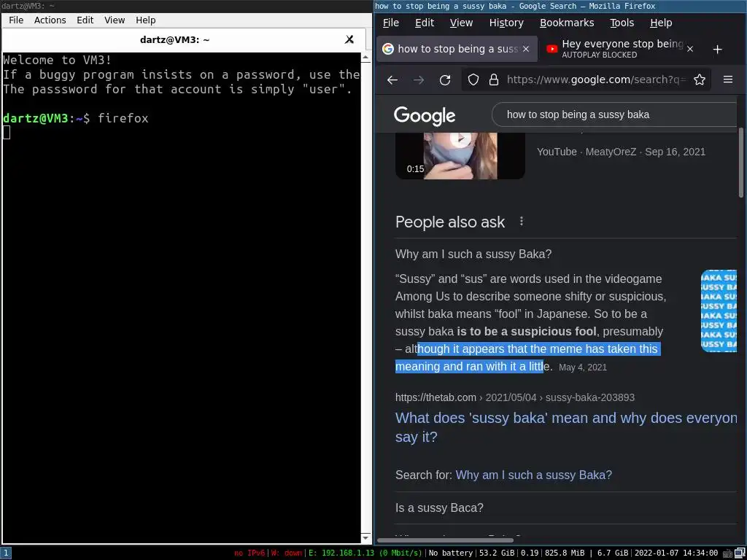The height and width of the screenshot is (560, 747).
Task: Click the thetab.com source URL
Action: (514, 397)
